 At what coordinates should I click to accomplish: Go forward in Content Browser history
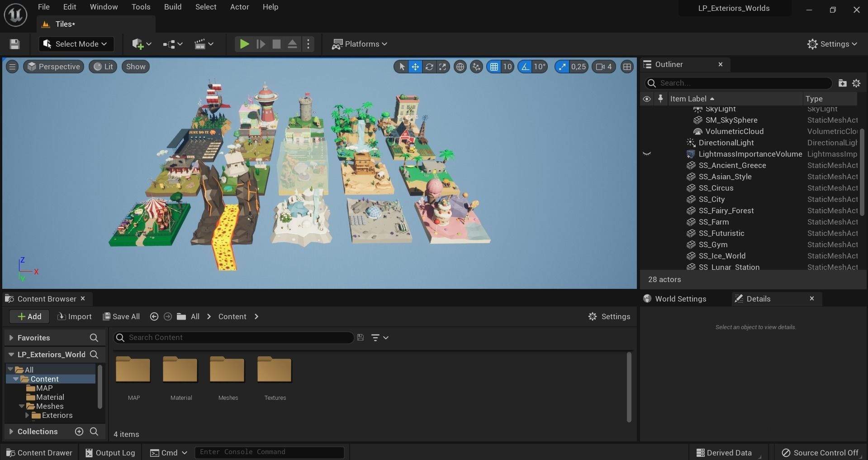[167, 316]
